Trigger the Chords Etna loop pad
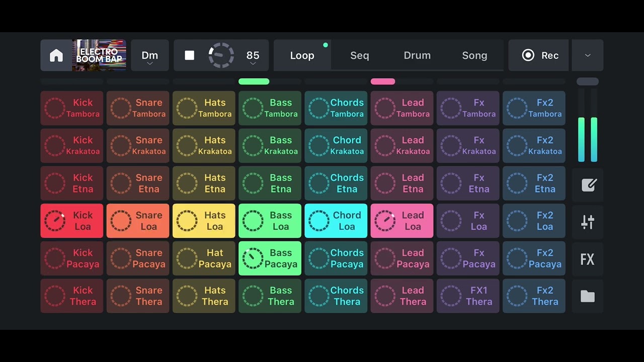 [336, 183]
